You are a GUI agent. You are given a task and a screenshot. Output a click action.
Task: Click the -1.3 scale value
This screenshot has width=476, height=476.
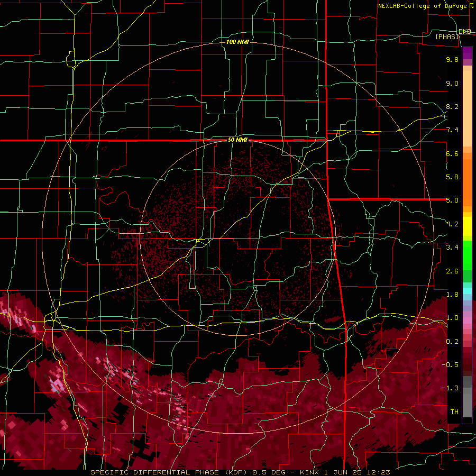[450, 388]
